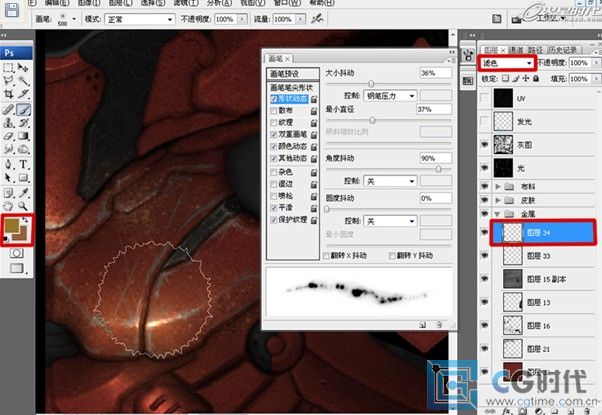
Task: Switch to the 路径 tab
Action: pyautogui.click(x=535, y=50)
